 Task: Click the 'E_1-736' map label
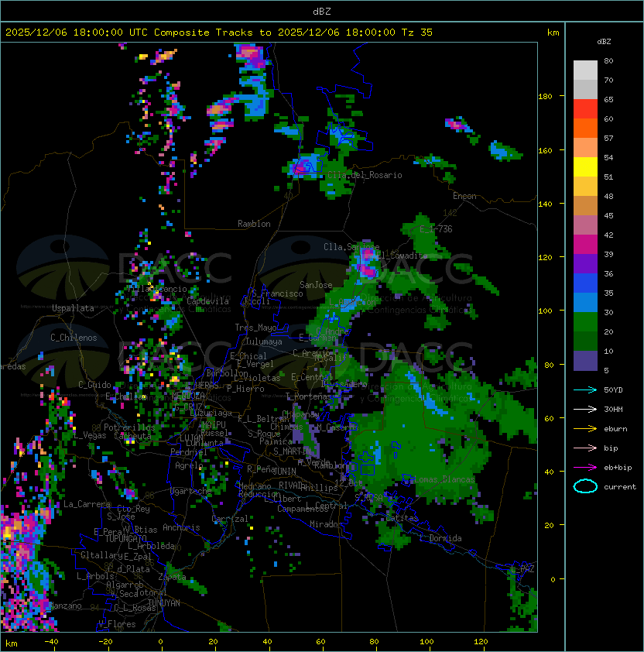(x=436, y=229)
